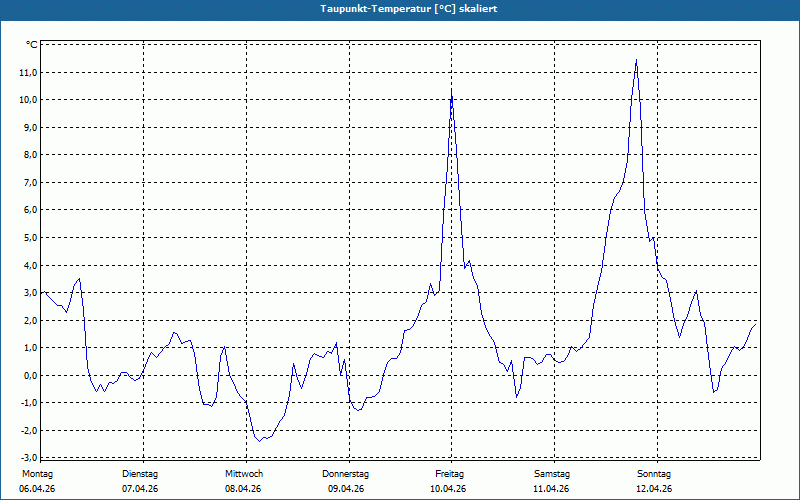Select the 11,0 y-axis value
The height and width of the screenshot is (500, 800).
click(x=29, y=72)
